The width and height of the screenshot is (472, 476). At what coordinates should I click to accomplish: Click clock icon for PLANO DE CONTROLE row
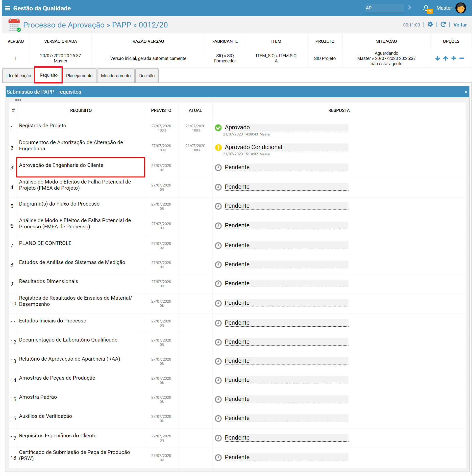pos(218,245)
